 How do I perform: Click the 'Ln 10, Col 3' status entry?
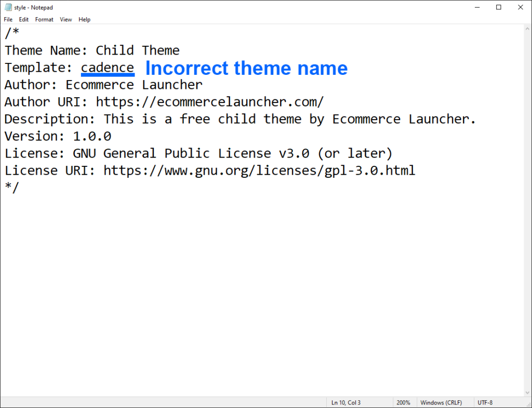(345, 403)
